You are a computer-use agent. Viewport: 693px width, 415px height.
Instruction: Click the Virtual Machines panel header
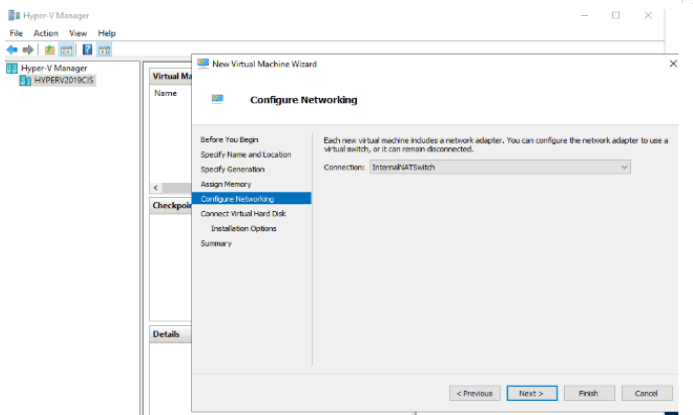point(171,76)
